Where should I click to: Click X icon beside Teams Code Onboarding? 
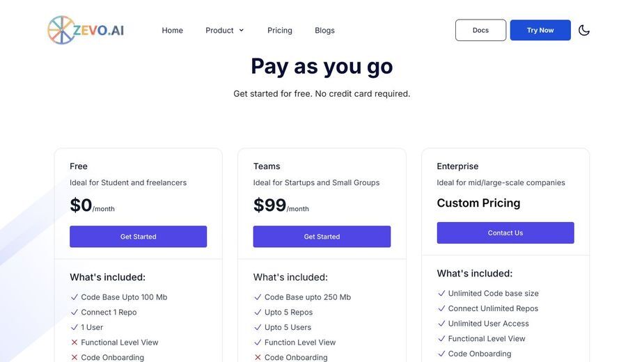point(258,358)
